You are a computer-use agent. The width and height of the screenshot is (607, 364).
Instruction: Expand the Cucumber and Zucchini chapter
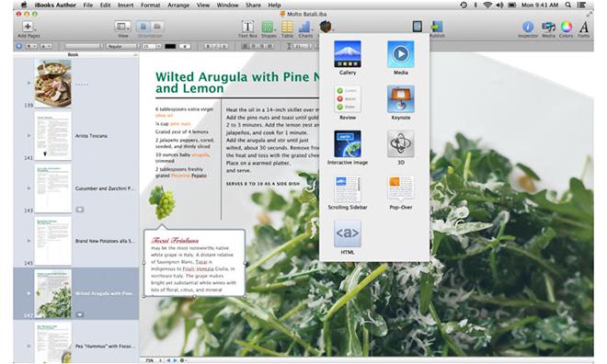tap(29, 188)
